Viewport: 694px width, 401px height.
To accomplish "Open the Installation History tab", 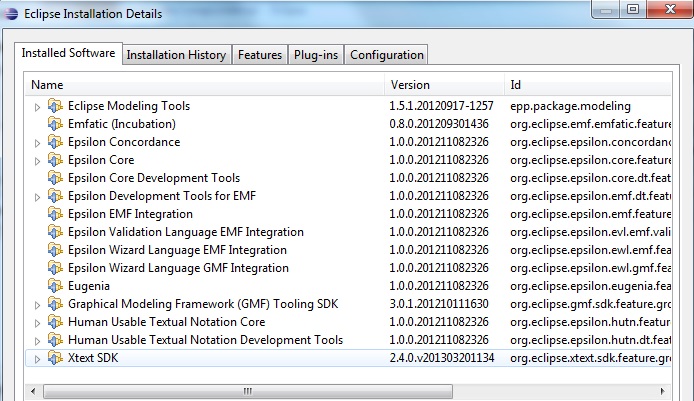I will click(x=177, y=55).
